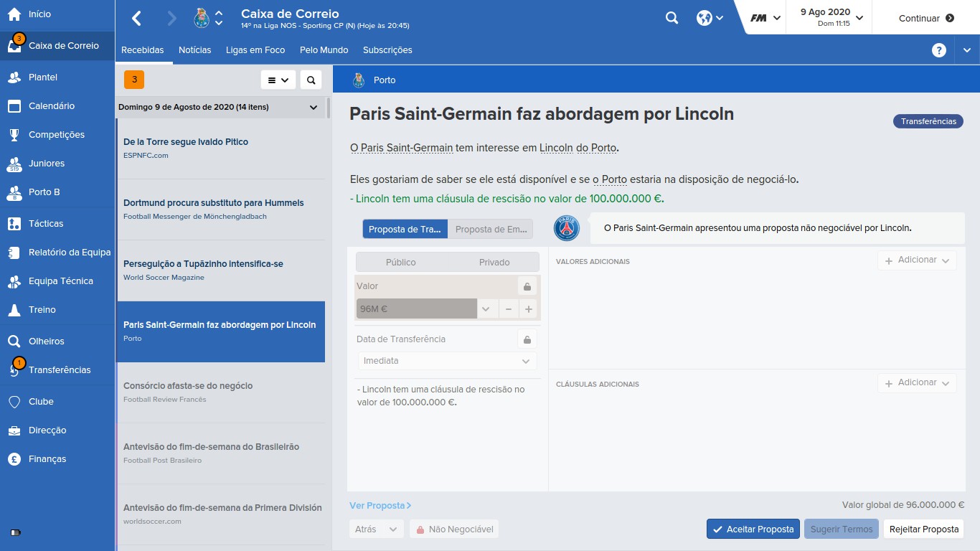The width and height of the screenshot is (980, 551).
Task: Click the Porto club crest in header
Action: tap(202, 19)
